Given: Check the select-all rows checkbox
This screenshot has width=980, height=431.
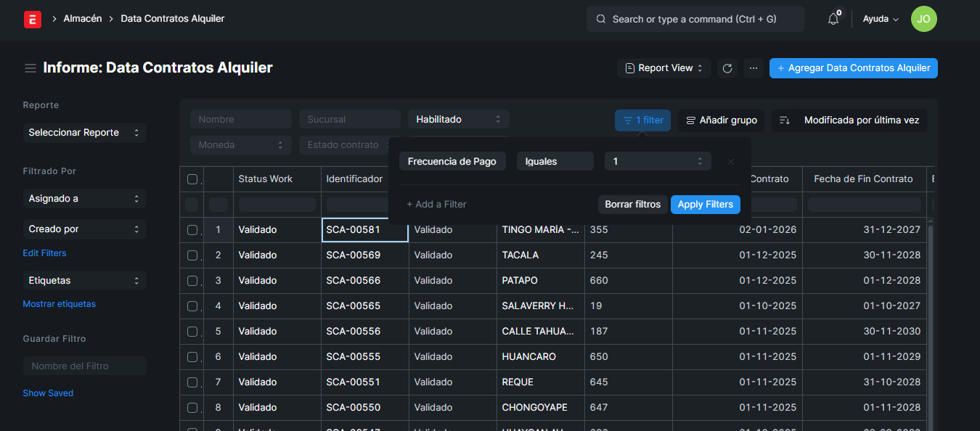Looking at the screenshot, I should (192, 179).
